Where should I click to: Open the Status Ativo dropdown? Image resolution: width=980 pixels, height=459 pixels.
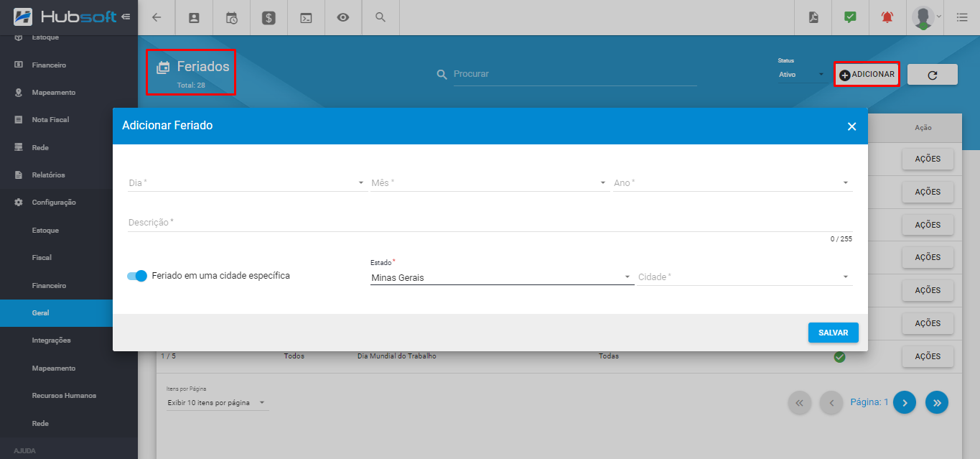(x=802, y=74)
